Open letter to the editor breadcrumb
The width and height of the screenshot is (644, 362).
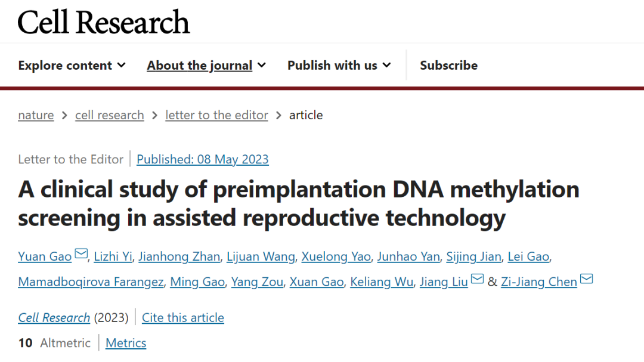pyautogui.click(x=216, y=115)
